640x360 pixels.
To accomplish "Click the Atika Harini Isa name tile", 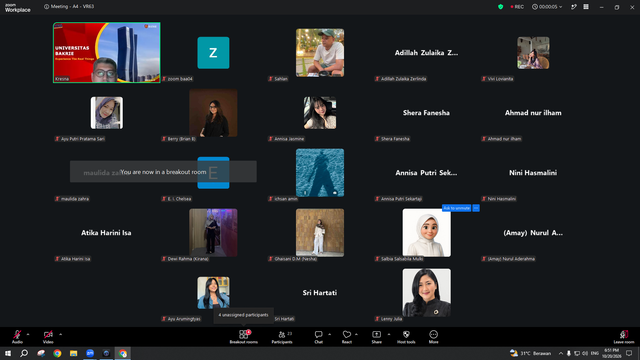I will click(x=106, y=233).
